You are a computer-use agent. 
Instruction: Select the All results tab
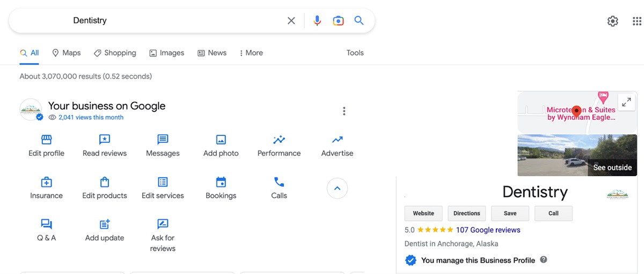(30, 53)
